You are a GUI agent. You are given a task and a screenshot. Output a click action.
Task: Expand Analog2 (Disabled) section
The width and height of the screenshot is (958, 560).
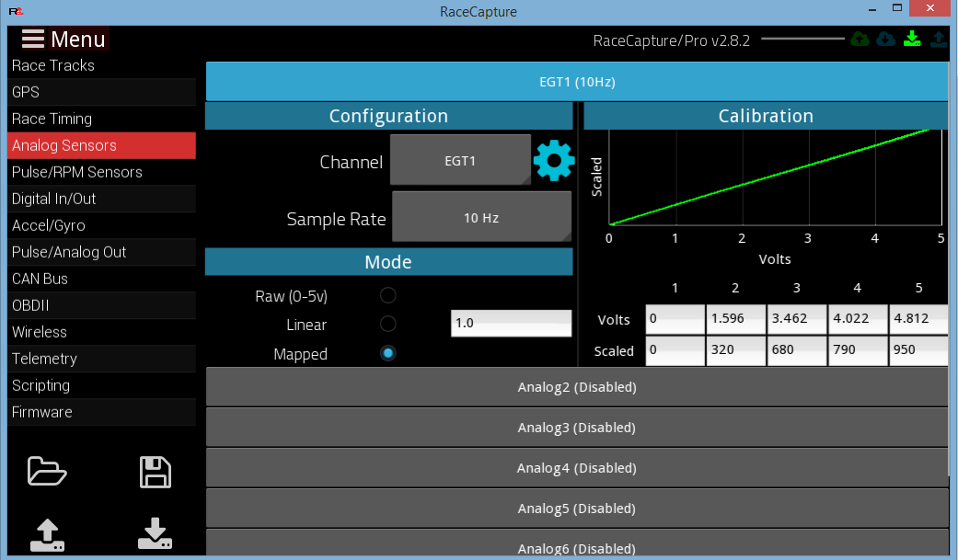[x=577, y=386]
